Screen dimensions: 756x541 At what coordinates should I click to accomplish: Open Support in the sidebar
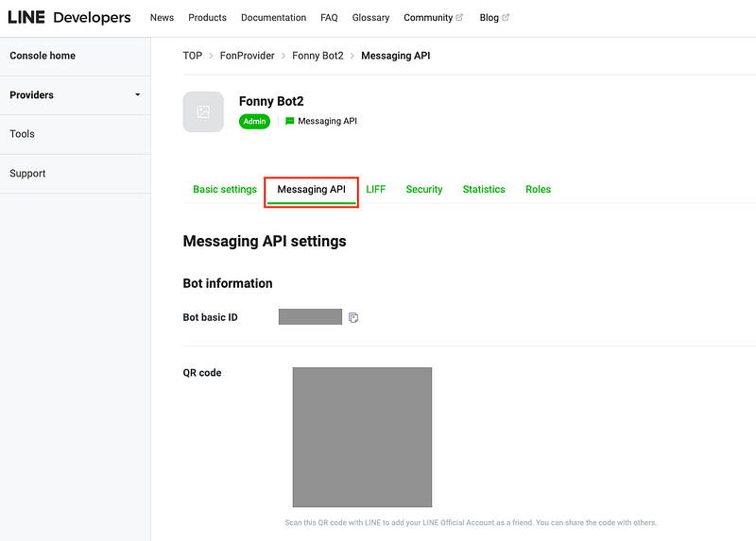pyautogui.click(x=27, y=174)
